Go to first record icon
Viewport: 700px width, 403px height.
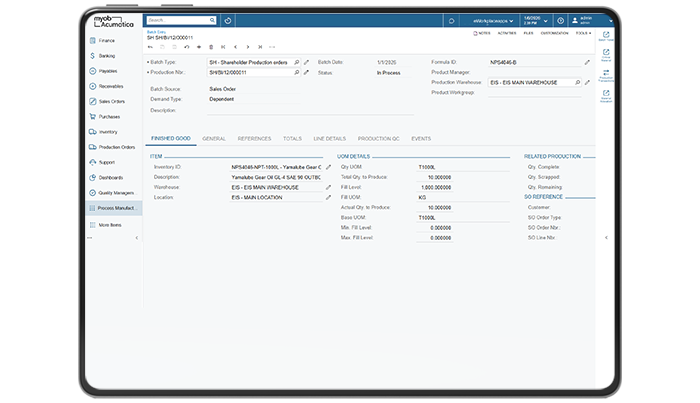tap(223, 47)
